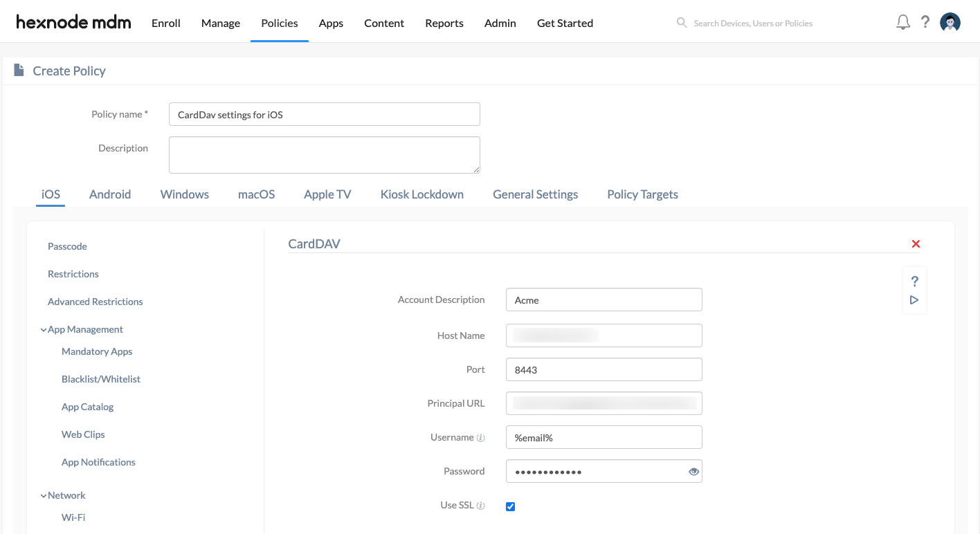Screen dimensions: 980x534
Task: Remove CardDAV config with red X
Action: coord(916,243)
